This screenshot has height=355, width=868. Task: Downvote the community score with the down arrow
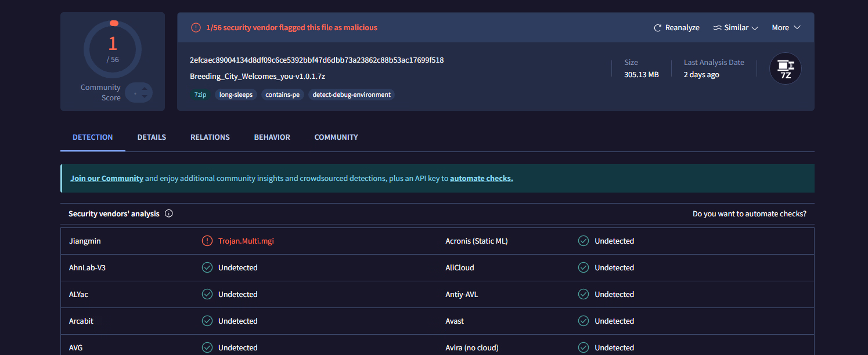tap(145, 97)
